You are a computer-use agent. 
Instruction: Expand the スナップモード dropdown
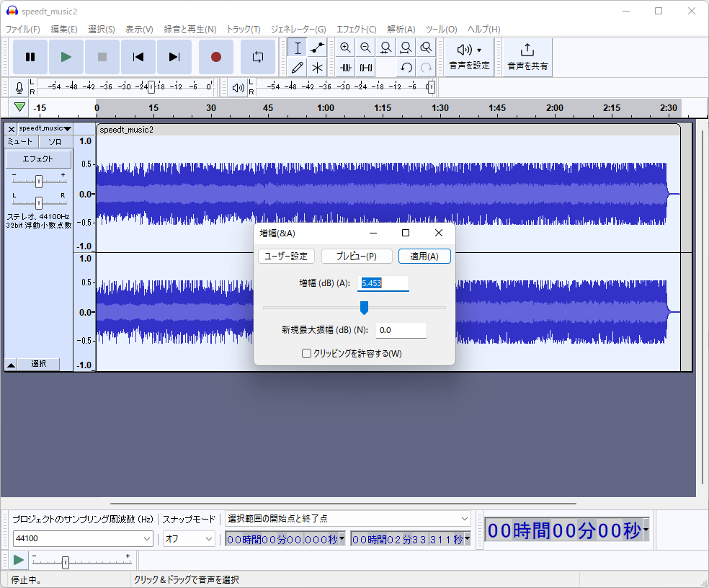tap(209, 538)
